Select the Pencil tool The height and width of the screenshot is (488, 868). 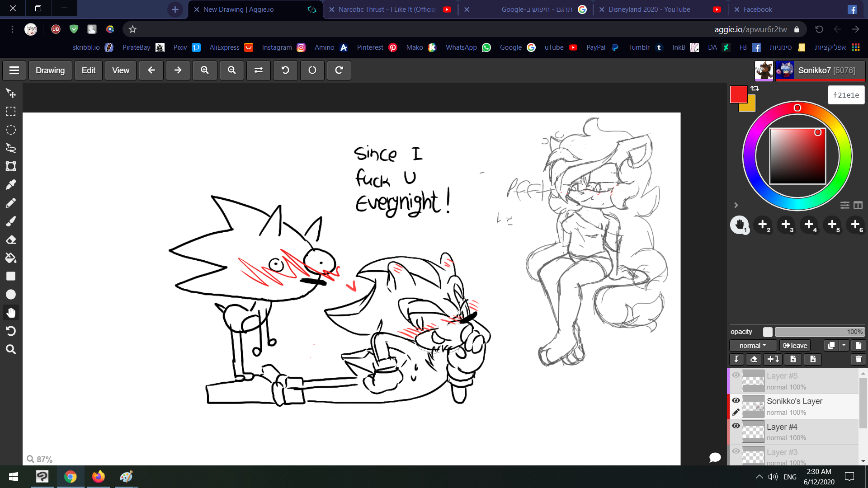coord(11,203)
